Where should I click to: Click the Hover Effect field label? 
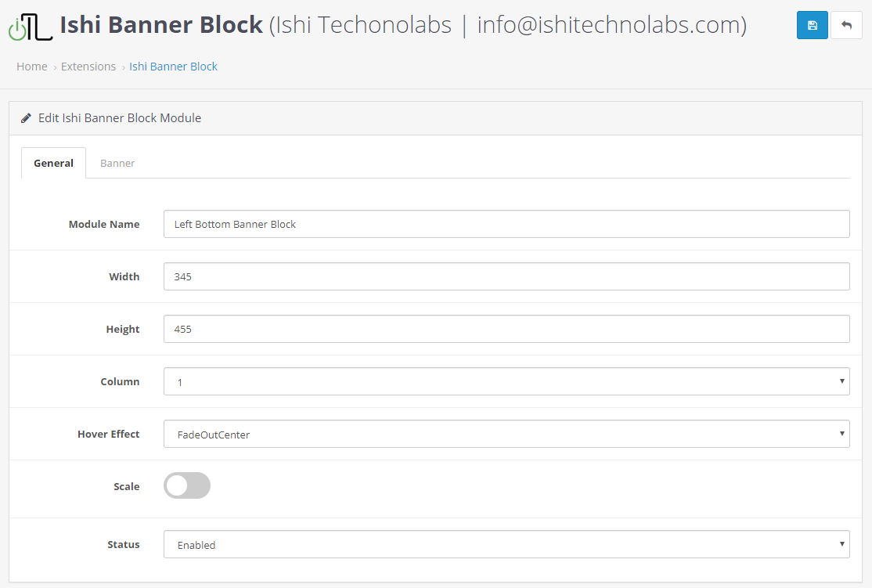tap(108, 434)
